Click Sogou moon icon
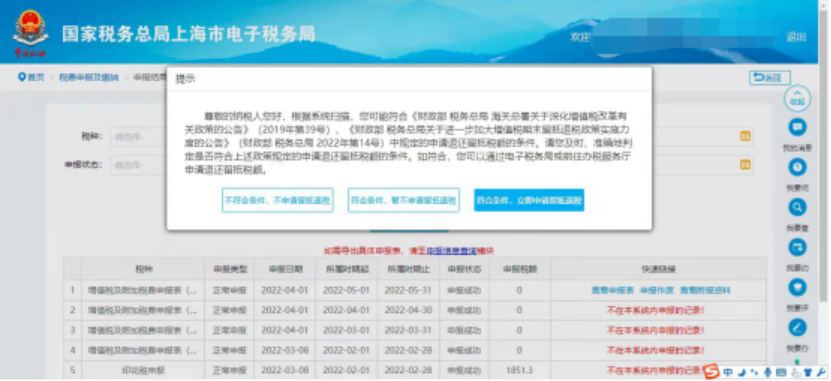 point(742,373)
